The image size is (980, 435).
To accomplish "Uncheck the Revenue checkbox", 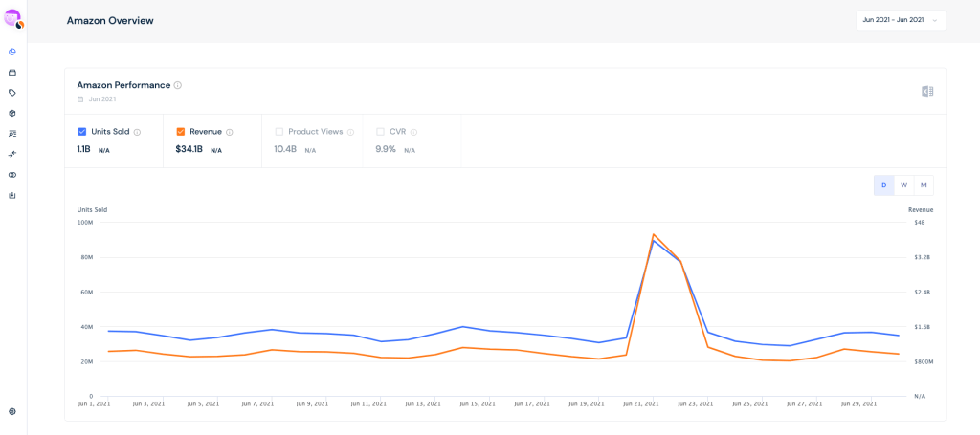I will tap(181, 132).
